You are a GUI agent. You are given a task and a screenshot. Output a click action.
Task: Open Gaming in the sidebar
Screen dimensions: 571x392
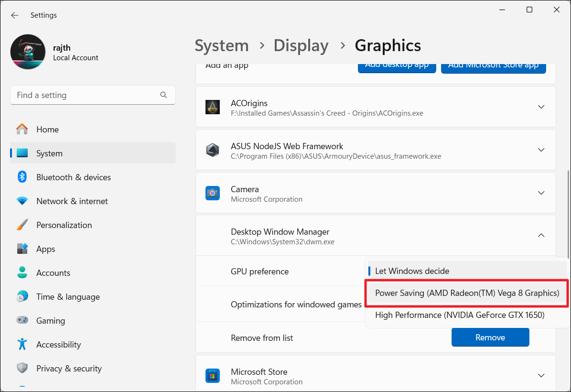click(50, 321)
